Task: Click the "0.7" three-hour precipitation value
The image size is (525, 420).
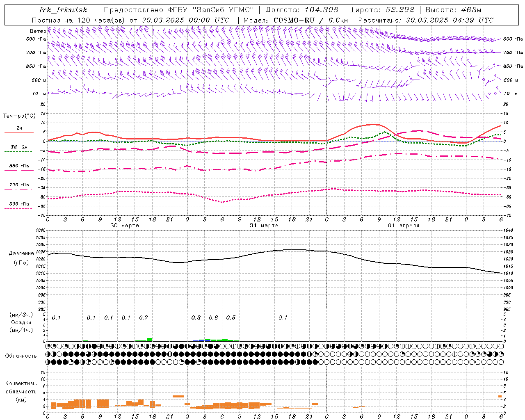Action: 144,317
